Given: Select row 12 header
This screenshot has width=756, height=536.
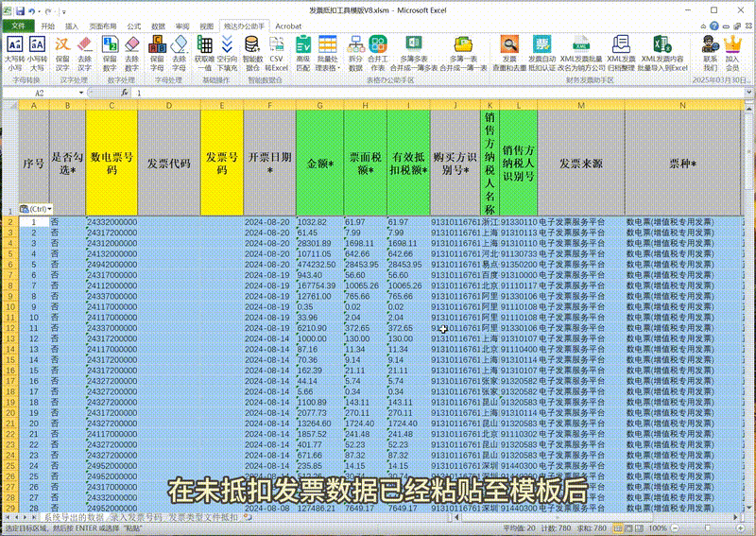Looking at the screenshot, I should 10,328.
